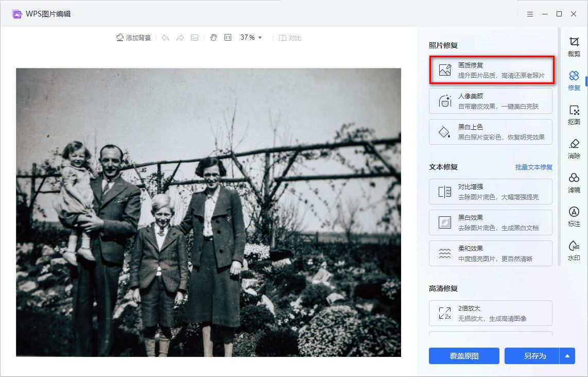Click the 高清修复 section heading
The width and height of the screenshot is (588, 377).
tap(443, 288)
